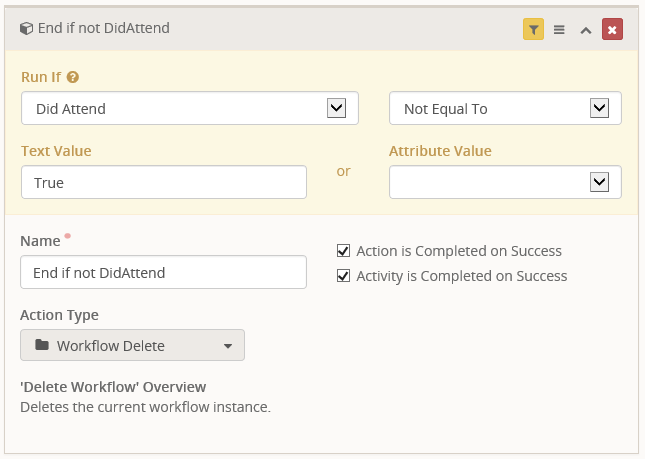This screenshot has width=645, height=459.
Task: Click the Action Type label
Action: coord(59,315)
